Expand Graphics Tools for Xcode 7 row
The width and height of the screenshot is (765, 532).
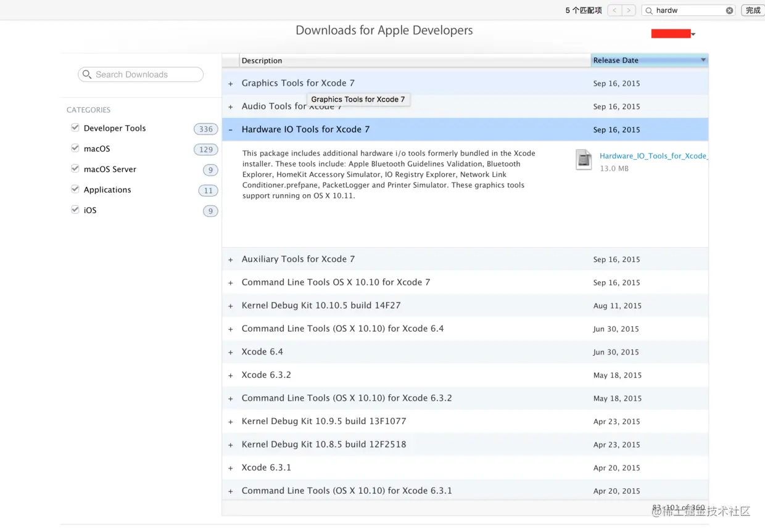(231, 84)
